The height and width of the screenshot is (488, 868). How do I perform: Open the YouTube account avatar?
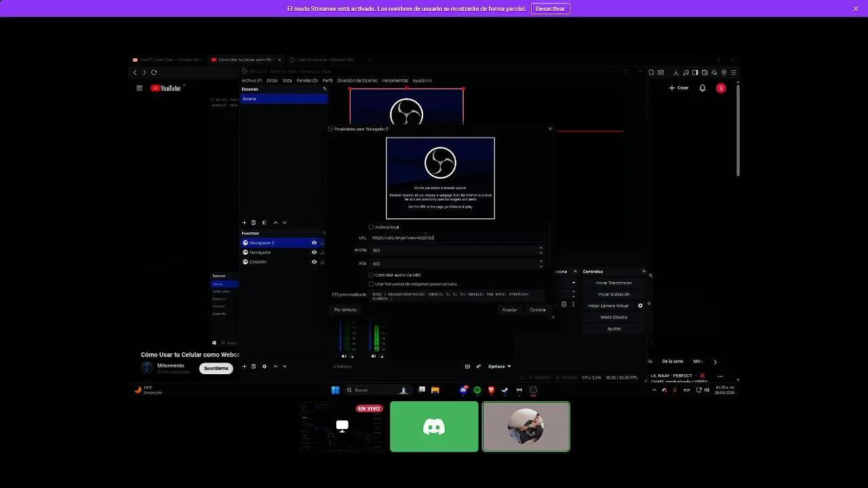click(x=721, y=88)
